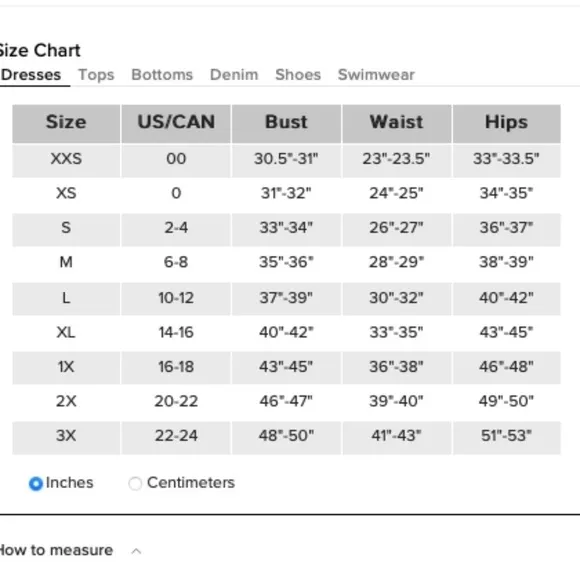Click the Waist column header
The height and width of the screenshot is (580, 580).
pos(397,124)
